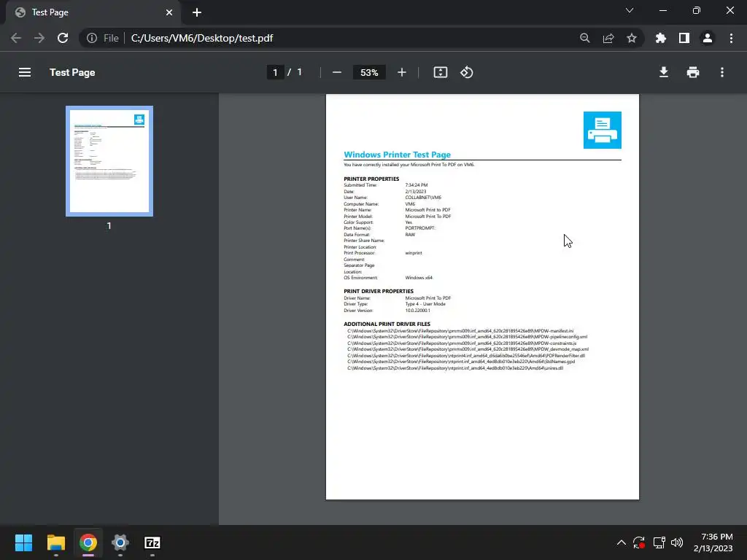Screen dimensions: 747x560
Task: Fit PDF to page
Action: click(440, 72)
